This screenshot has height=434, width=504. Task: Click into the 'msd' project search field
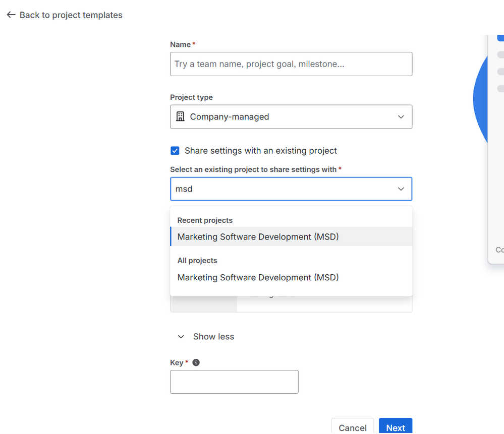[x=283, y=189]
